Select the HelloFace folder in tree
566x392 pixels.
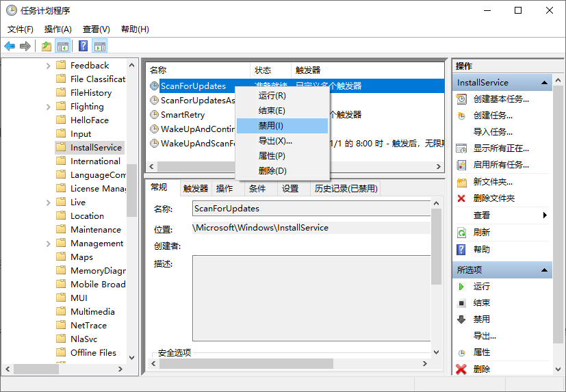click(x=90, y=120)
